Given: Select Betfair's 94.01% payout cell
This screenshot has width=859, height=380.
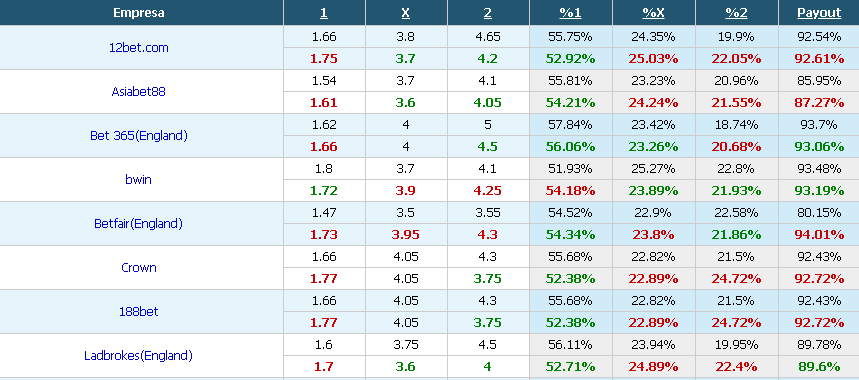Looking at the screenshot, I should point(819,234).
